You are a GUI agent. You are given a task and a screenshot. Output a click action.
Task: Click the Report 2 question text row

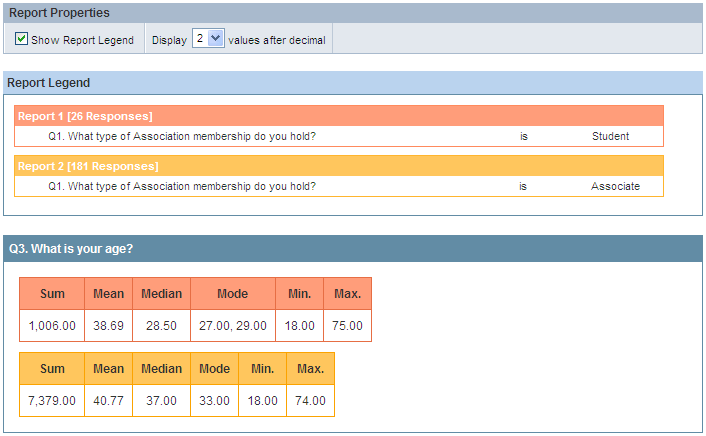click(339, 186)
